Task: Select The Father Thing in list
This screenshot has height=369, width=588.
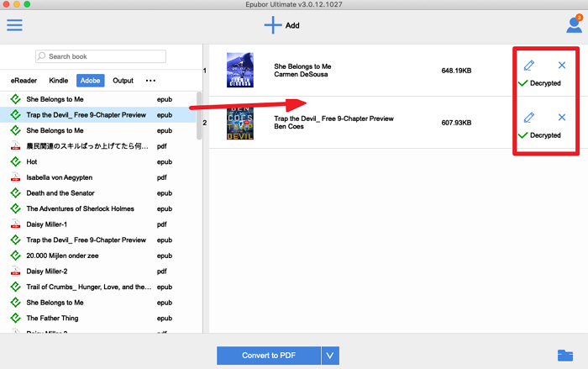Action: tap(98, 318)
